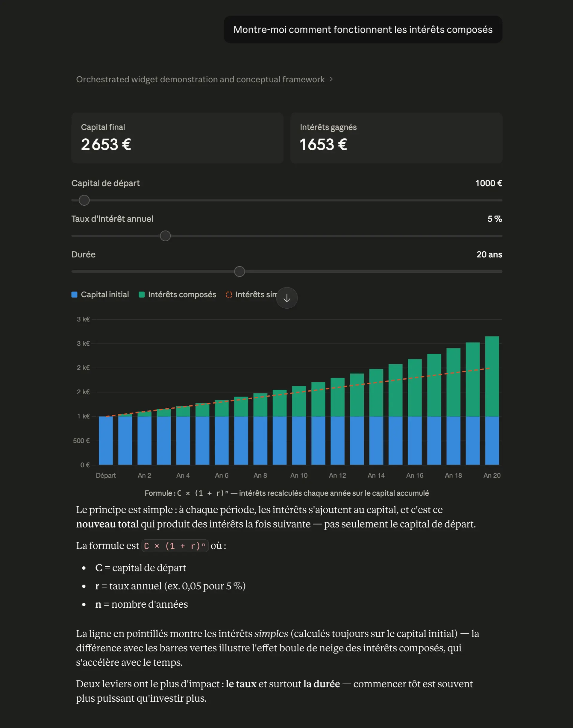Toggle the Capital initial series visibility
Viewport: 573px width, 728px height.
[101, 294]
